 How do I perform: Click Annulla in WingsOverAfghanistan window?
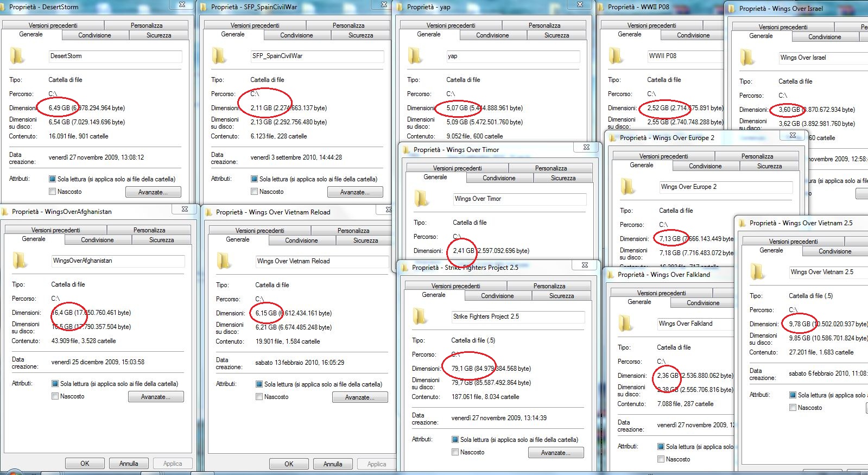tap(129, 464)
